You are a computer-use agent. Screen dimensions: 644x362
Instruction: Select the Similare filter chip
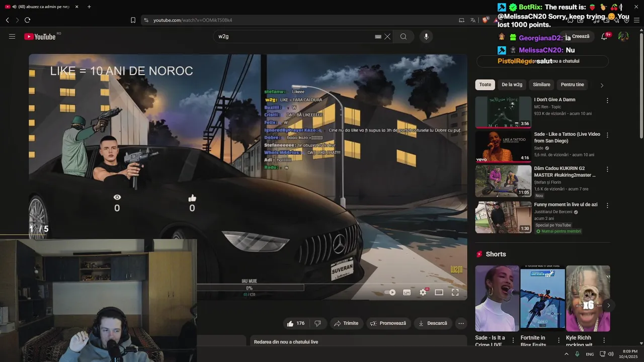pyautogui.click(x=541, y=84)
